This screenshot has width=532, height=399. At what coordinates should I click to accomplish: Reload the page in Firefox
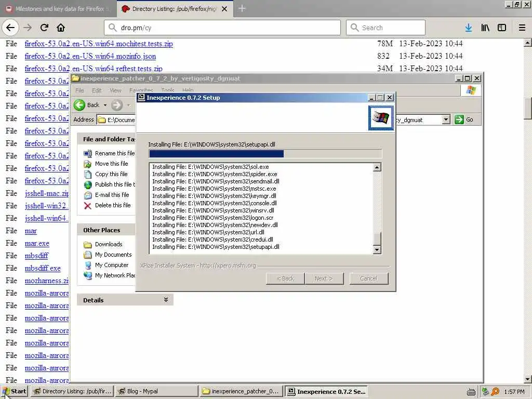click(x=44, y=28)
